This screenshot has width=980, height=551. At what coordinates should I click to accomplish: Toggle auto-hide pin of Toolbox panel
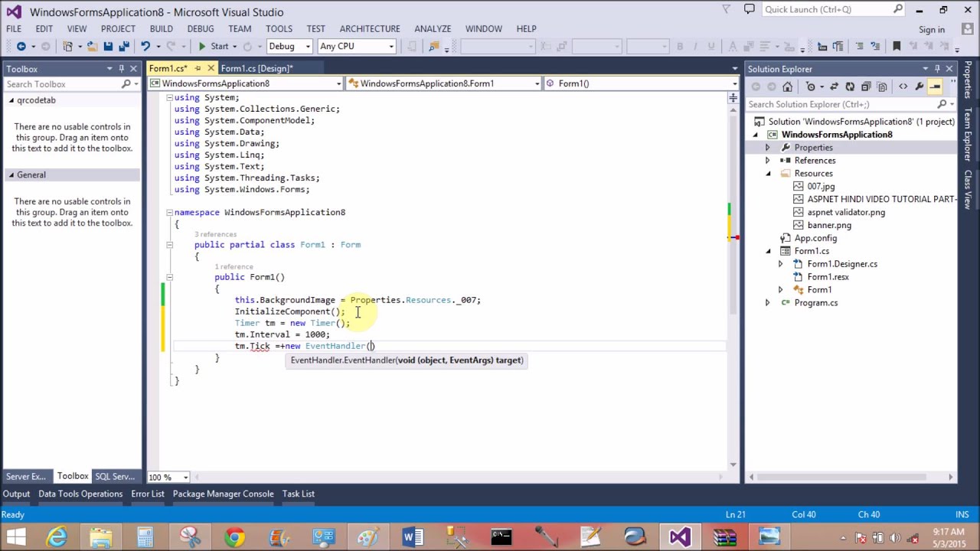coord(121,69)
